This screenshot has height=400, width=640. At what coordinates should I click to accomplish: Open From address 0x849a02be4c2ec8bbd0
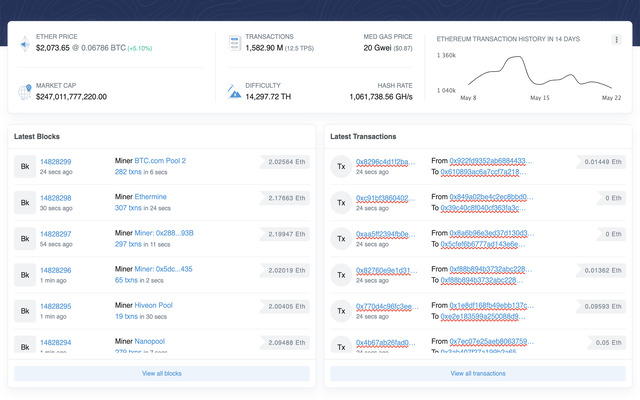click(491, 197)
